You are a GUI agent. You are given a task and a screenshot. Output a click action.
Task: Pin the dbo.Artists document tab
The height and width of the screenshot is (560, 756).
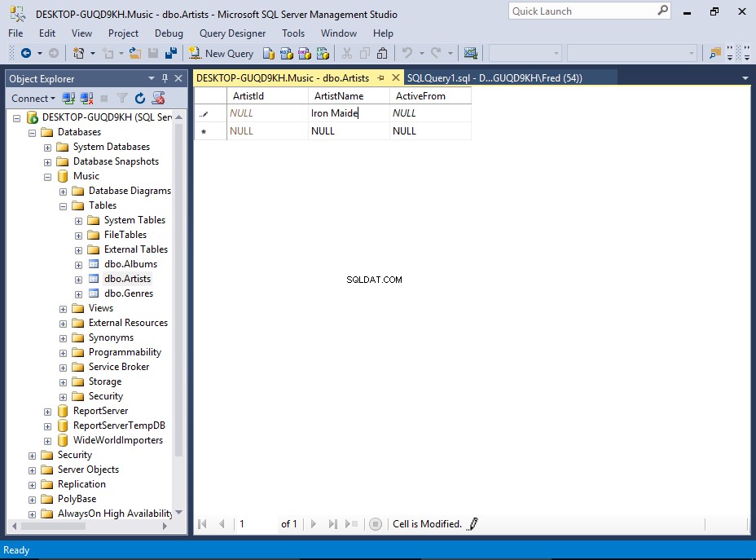[381, 77]
